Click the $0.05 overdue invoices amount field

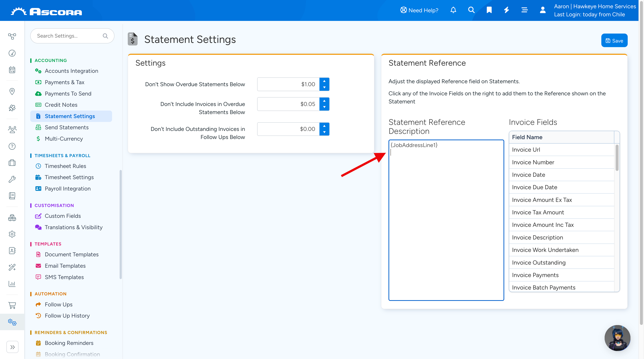pyautogui.click(x=288, y=104)
